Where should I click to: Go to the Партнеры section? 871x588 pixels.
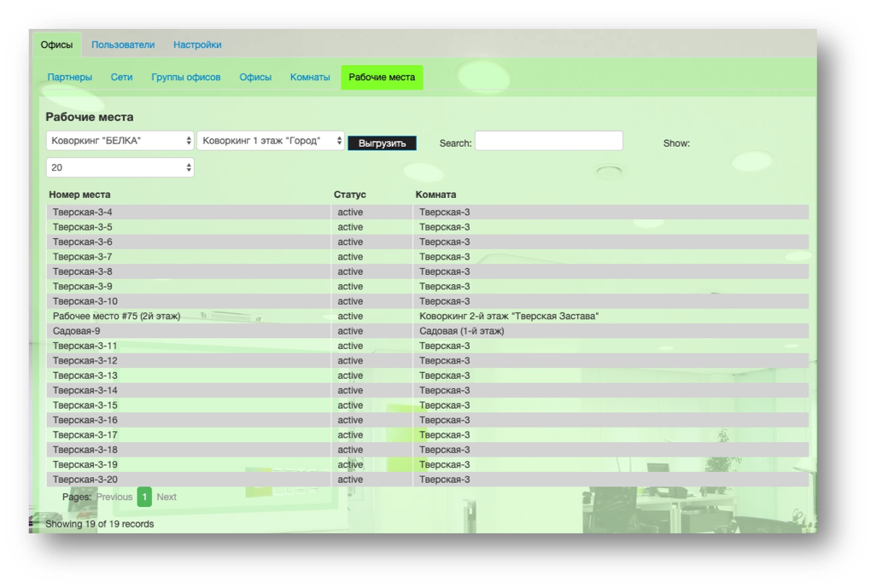pos(70,77)
